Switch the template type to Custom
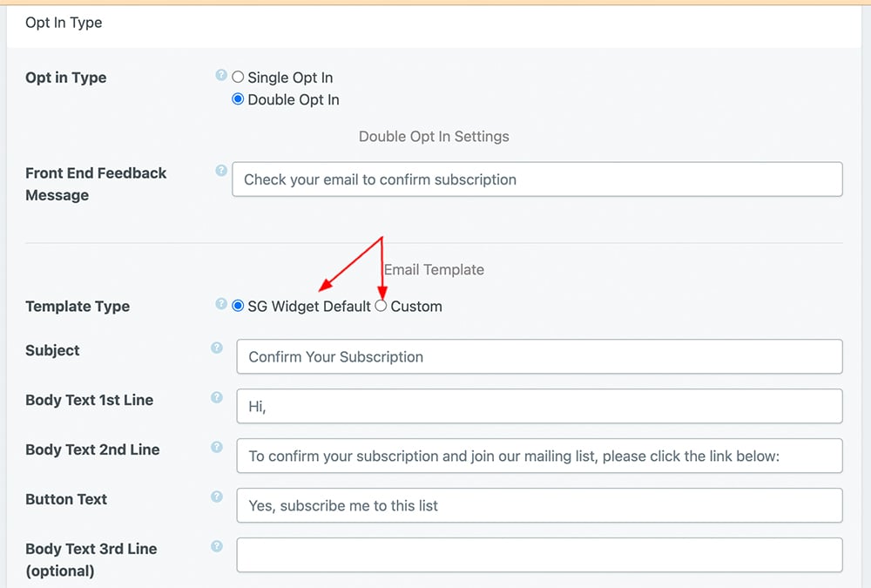Image resolution: width=871 pixels, height=588 pixels. pyautogui.click(x=381, y=306)
